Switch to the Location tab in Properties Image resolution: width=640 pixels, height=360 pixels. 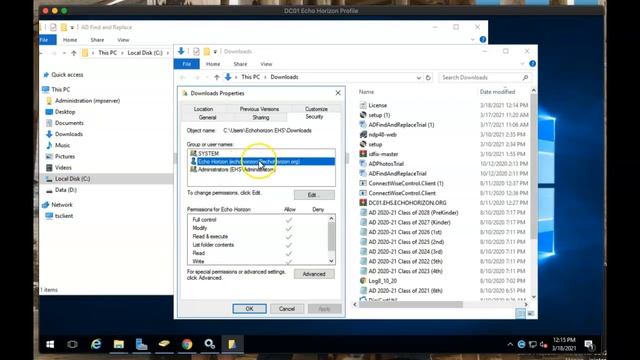click(x=203, y=109)
